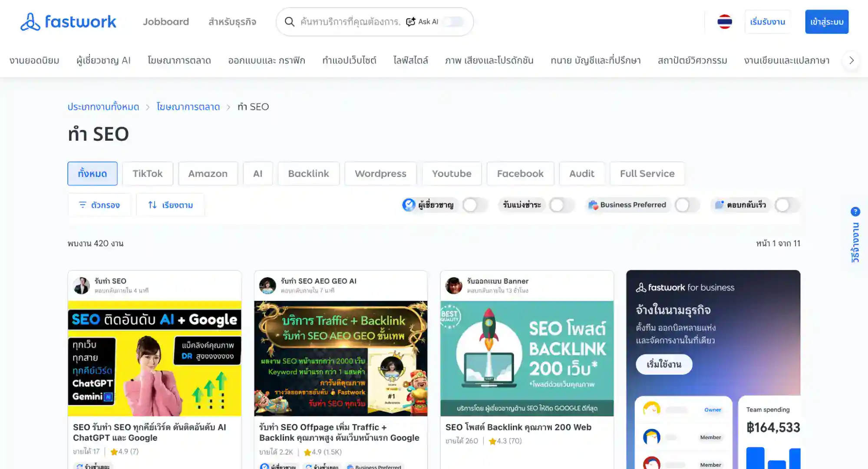This screenshot has width=868, height=469.
Task: Click the blue help question mark icon
Action: point(855,211)
